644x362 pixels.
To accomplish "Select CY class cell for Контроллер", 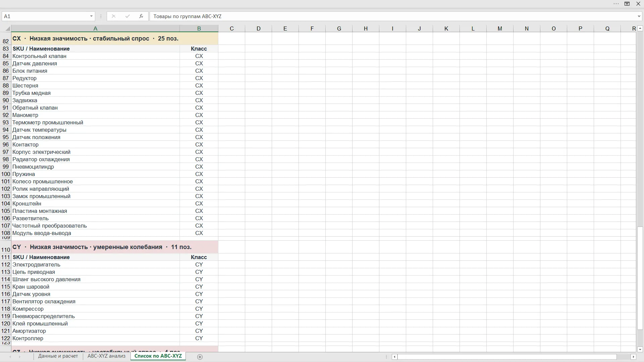I will pyautogui.click(x=199, y=338).
